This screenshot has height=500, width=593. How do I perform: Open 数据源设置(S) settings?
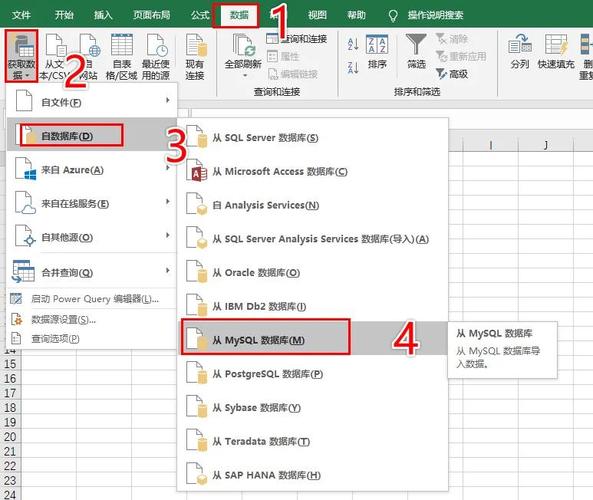(92, 319)
